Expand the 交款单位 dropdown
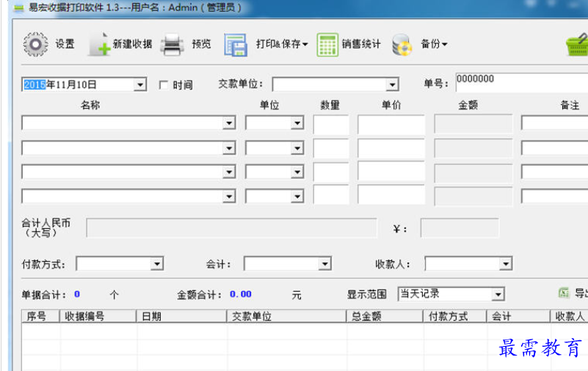588x371 pixels. (392, 84)
